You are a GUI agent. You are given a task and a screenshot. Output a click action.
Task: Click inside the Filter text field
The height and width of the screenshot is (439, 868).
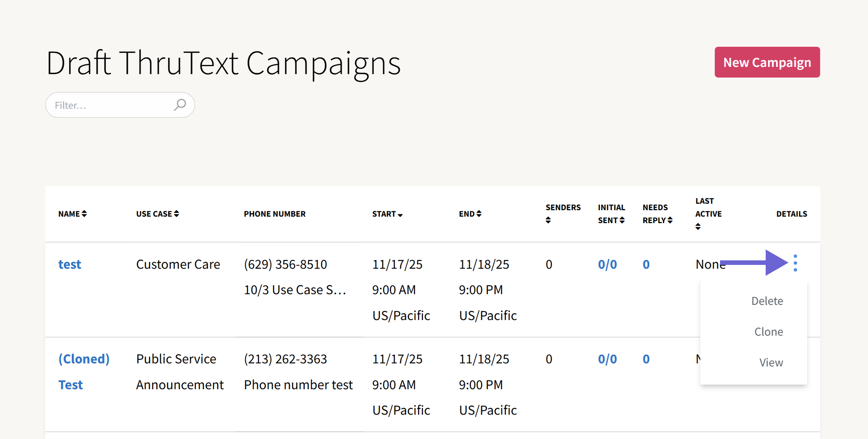[107, 105]
